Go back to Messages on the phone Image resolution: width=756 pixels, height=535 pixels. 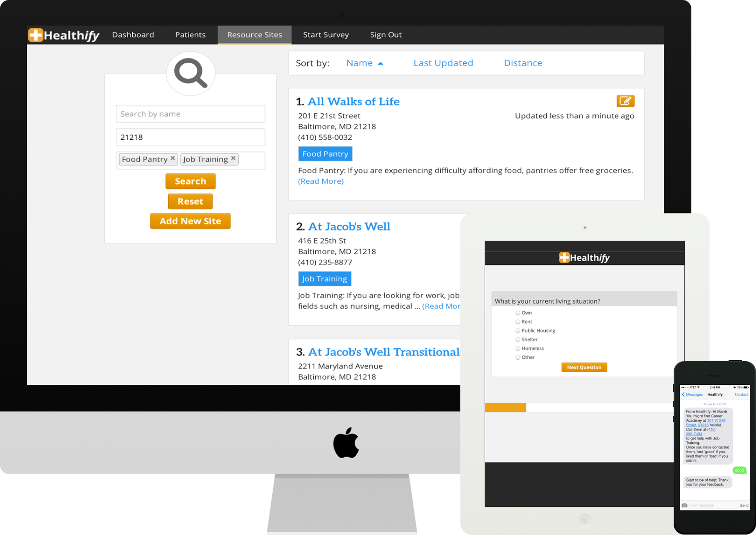coord(692,394)
